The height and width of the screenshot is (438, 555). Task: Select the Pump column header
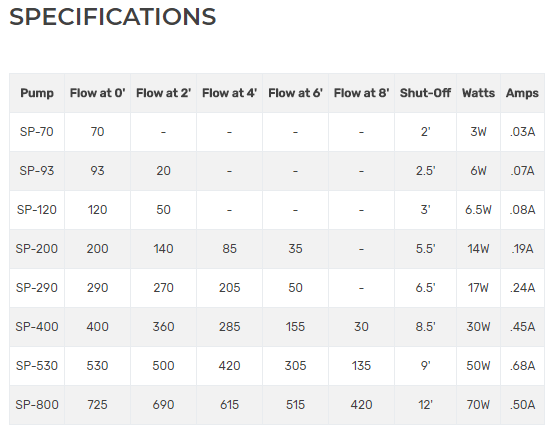[x=37, y=93]
